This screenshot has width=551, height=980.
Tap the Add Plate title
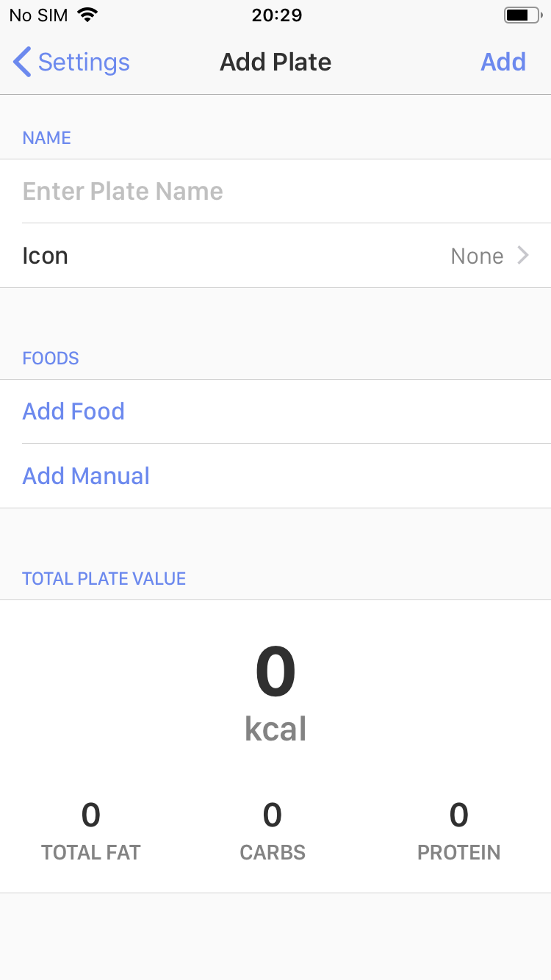[275, 62]
